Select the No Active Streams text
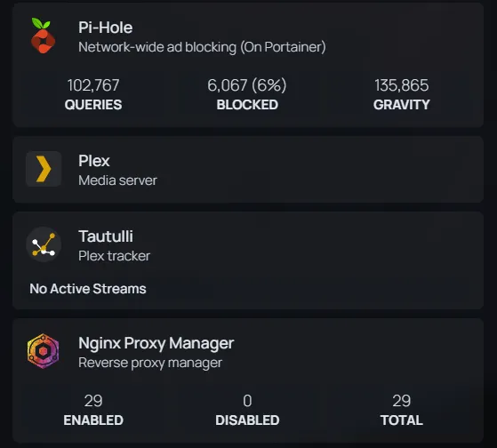This screenshot has height=448, width=497. 88,289
